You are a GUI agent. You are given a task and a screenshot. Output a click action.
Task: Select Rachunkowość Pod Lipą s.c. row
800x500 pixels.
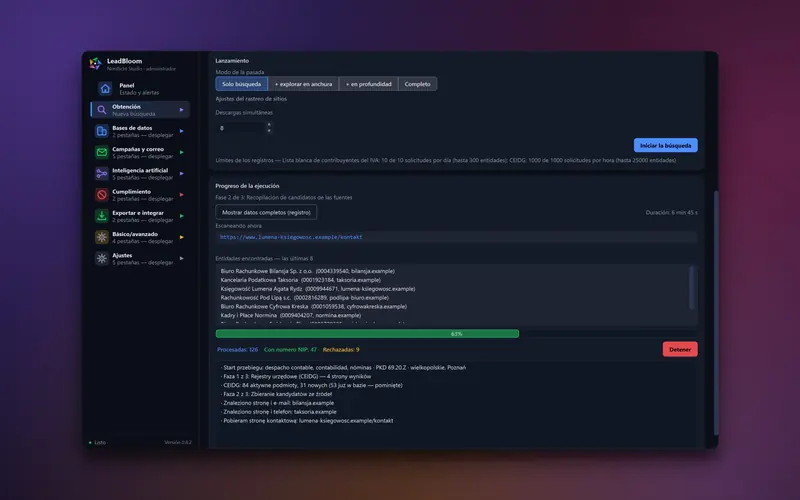tap(305, 298)
